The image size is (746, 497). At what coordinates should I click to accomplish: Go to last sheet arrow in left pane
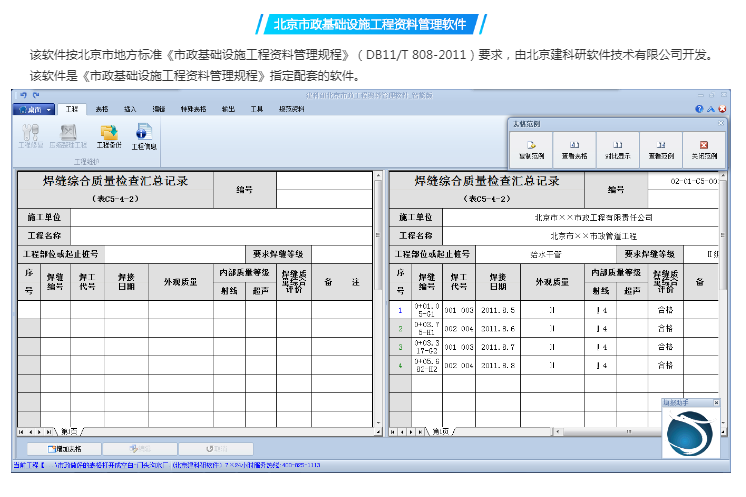point(48,432)
